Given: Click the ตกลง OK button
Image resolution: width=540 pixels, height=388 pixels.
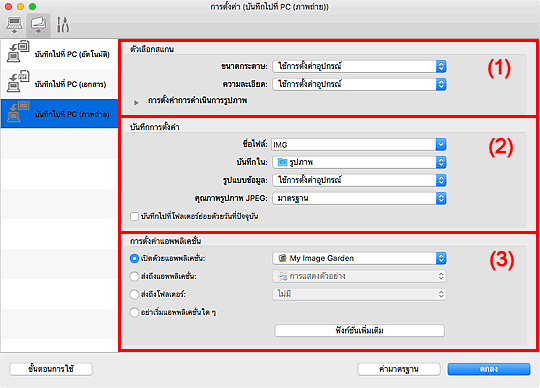Looking at the screenshot, I should pos(489,369).
